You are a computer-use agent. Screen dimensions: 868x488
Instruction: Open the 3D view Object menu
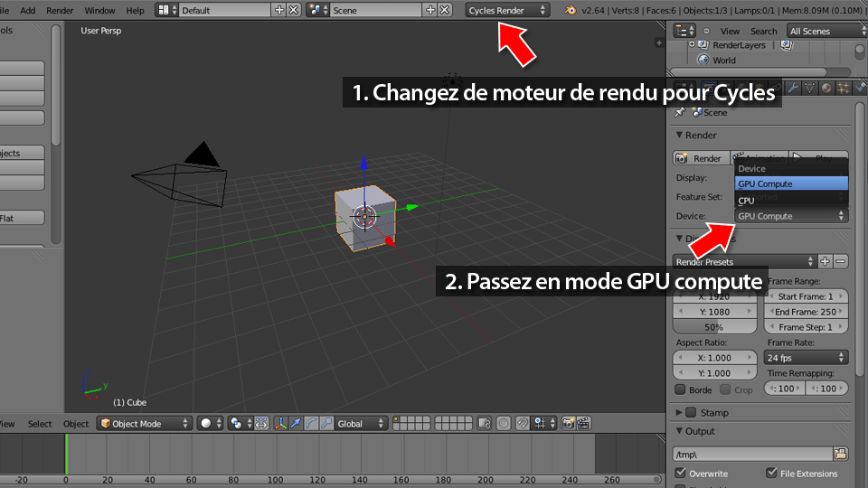click(76, 423)
